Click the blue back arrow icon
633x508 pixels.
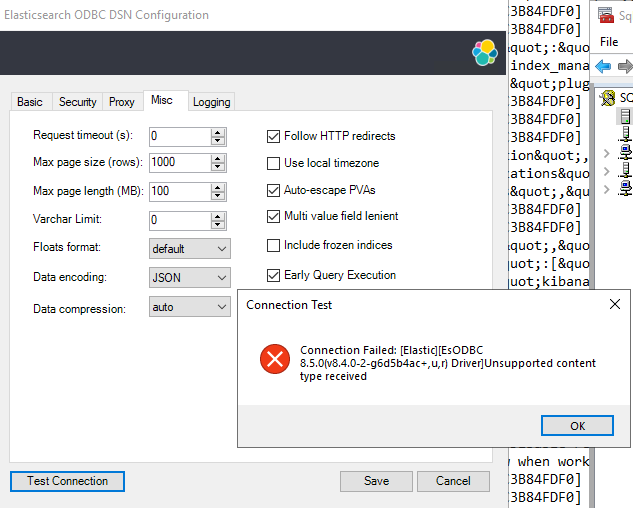coord(603,66)
